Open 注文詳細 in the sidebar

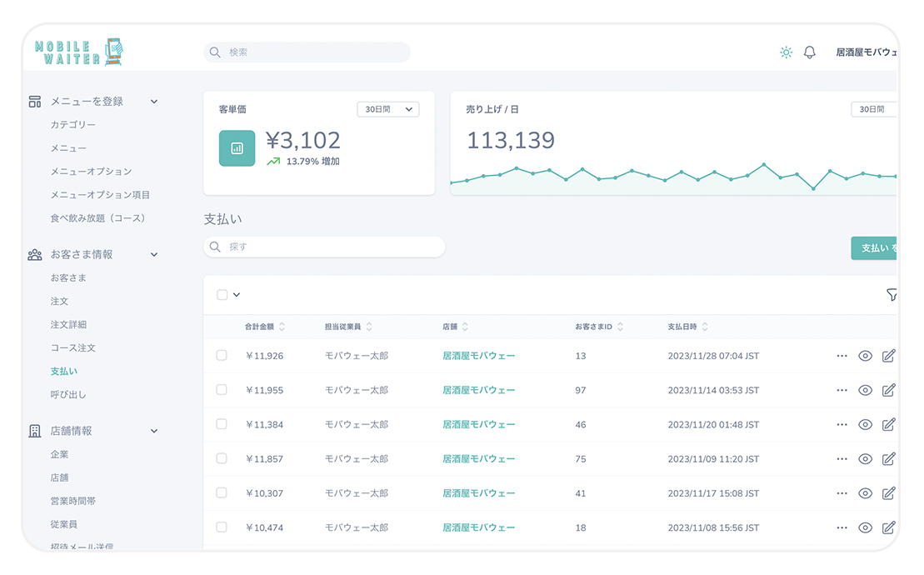click(68, 324)
